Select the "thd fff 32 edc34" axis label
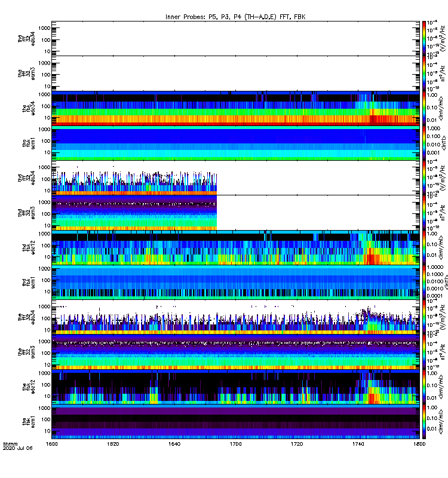The image size is (448, 478). tap(26, 177)
